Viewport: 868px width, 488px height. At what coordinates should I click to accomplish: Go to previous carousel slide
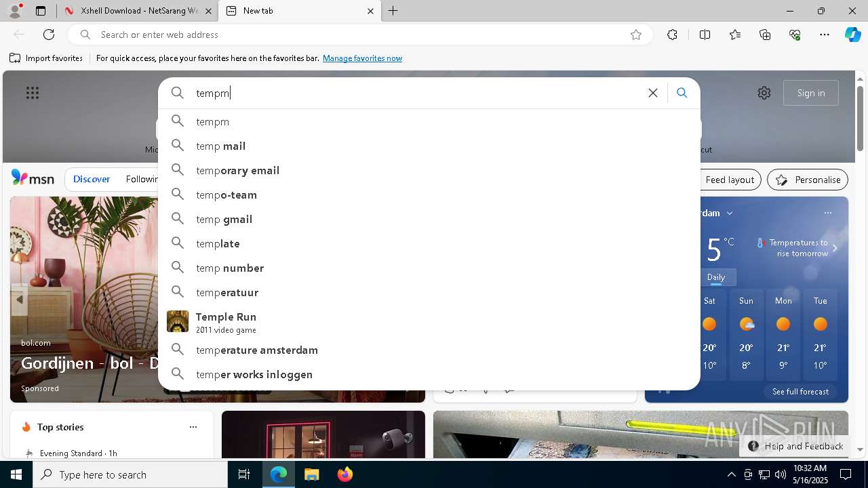[x=20, y=299]
